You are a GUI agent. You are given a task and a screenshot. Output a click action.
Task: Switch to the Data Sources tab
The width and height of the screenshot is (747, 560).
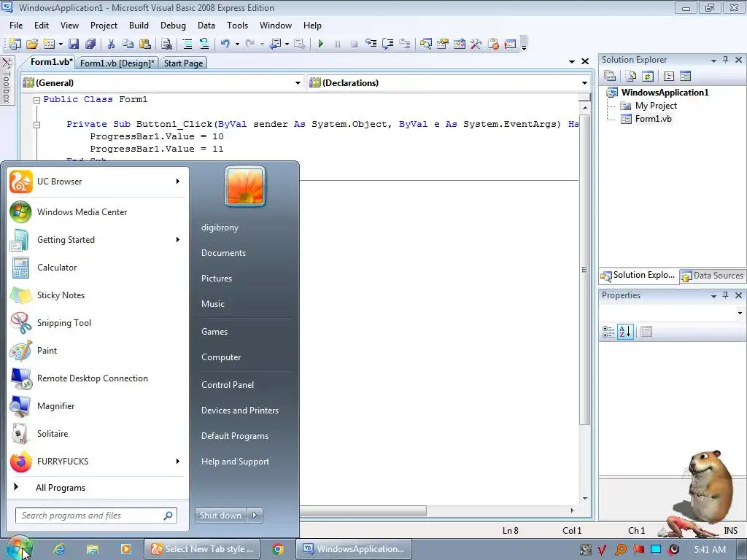[x=713, y=275]
